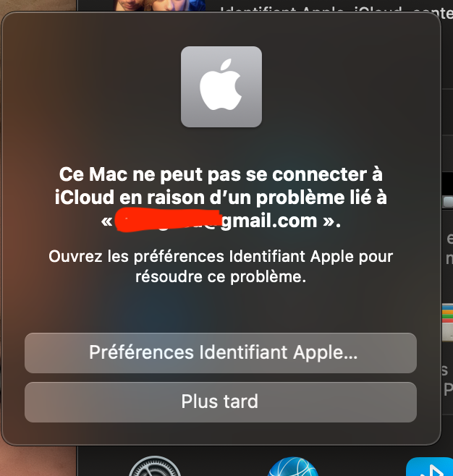453x476 pixels.
Task: Click the bold iCloud connection error headline
Action: [x=221, y=197]
